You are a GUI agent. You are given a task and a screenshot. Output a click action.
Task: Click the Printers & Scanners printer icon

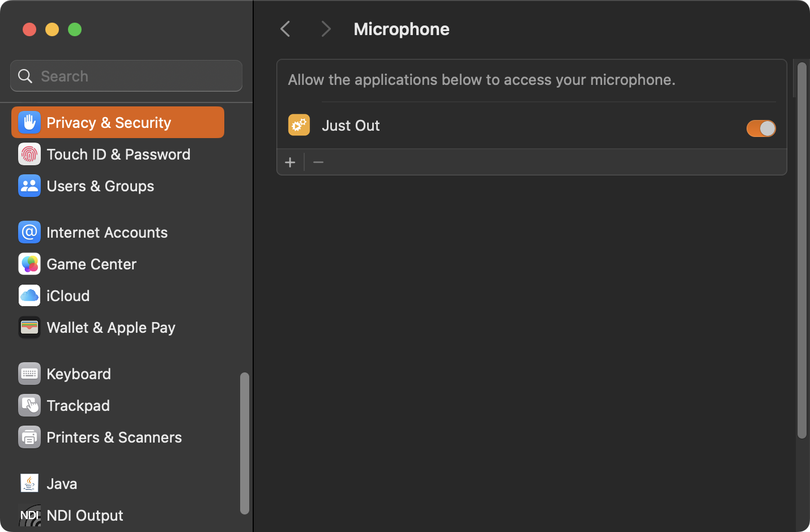[x=29, y=437]
